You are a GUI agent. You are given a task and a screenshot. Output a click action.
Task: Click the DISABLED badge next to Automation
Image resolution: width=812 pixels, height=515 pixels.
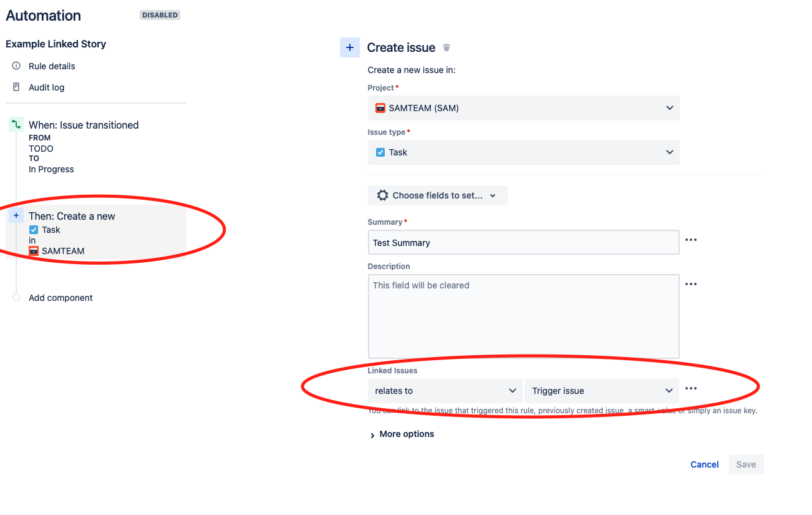pos(160,14)
